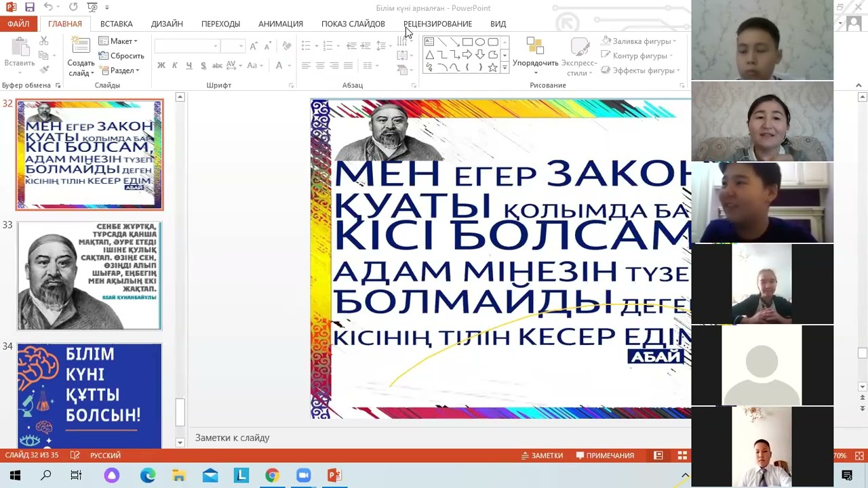
Task: Increase font size with the larger A icon
Action: [x=253, y=46]
